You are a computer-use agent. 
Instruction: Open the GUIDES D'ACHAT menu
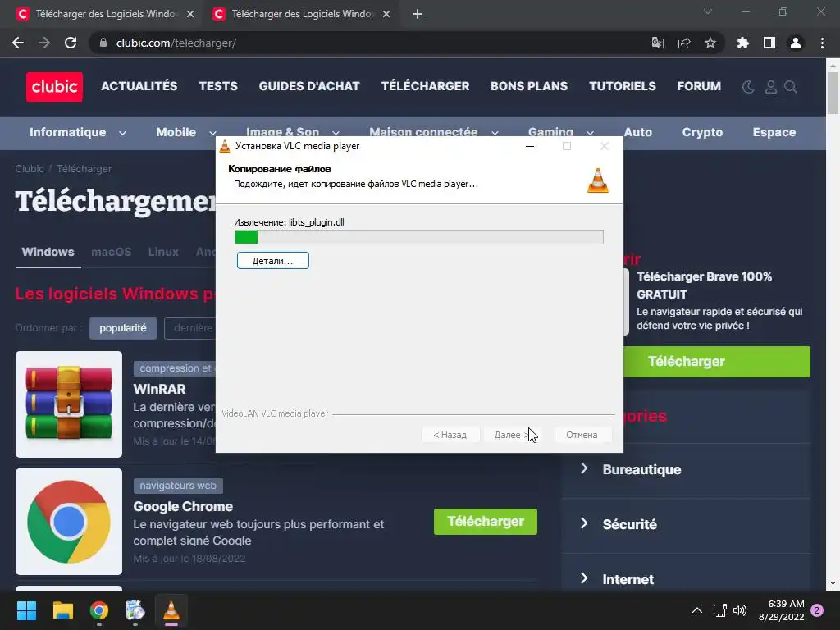(x=309, y=86)
